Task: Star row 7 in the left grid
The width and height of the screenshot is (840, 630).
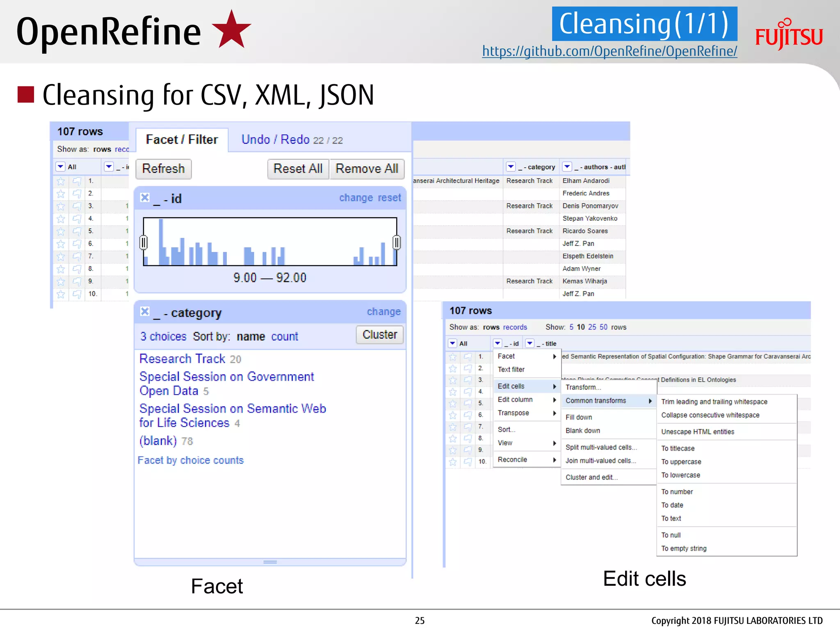Action: [61, 256]
